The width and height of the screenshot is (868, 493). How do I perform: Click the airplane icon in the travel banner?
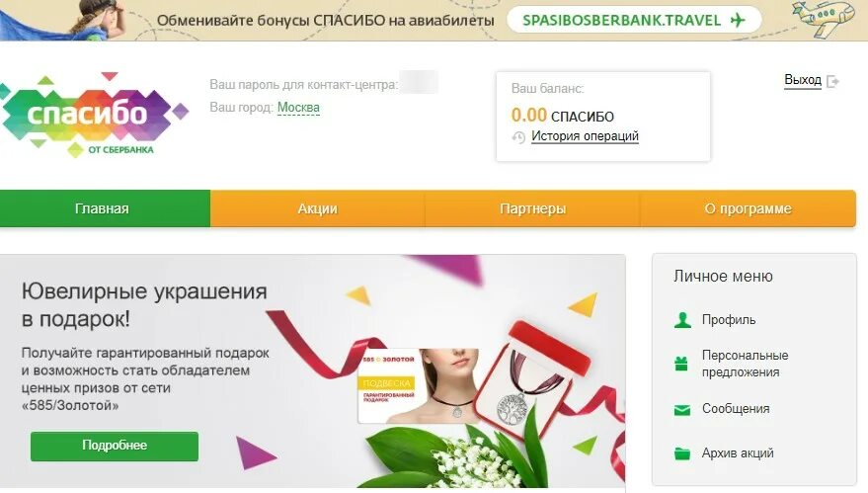click(x=738, y=21)
